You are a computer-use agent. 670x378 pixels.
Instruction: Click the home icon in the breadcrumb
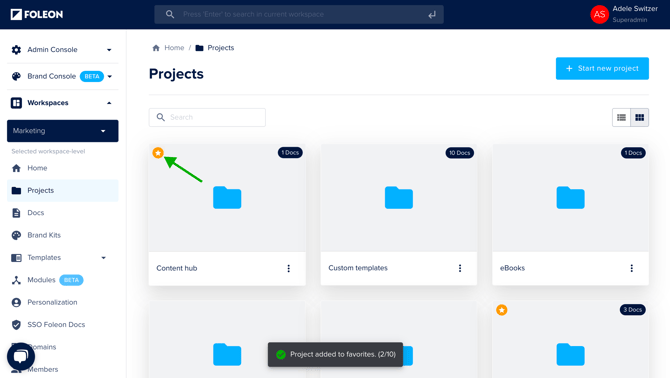[156, 48]
